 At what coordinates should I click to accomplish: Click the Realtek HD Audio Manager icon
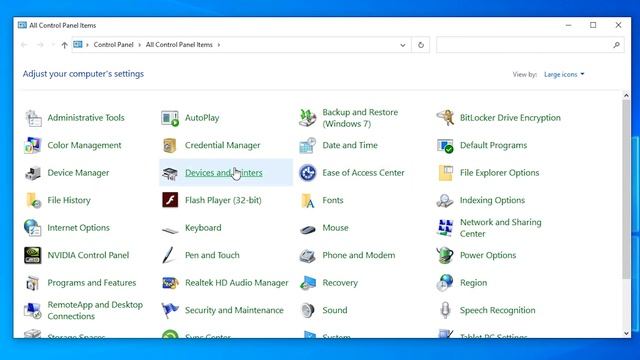coord(170,283)
